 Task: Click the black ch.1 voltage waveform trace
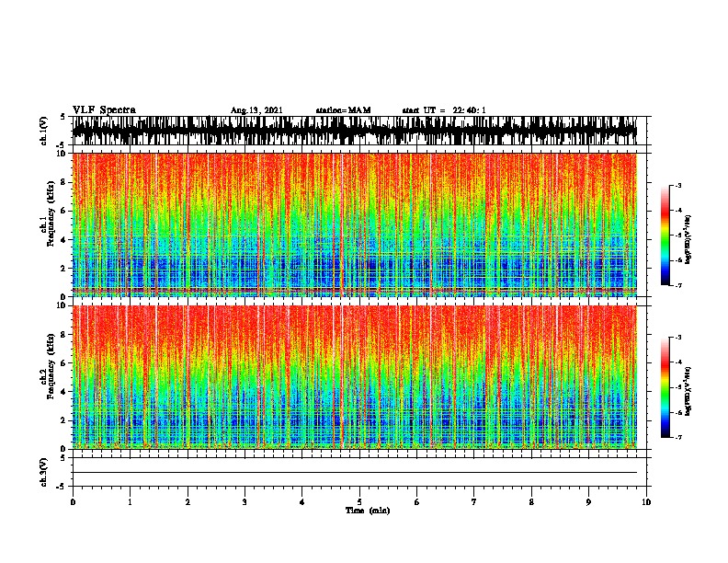point(354,131)
